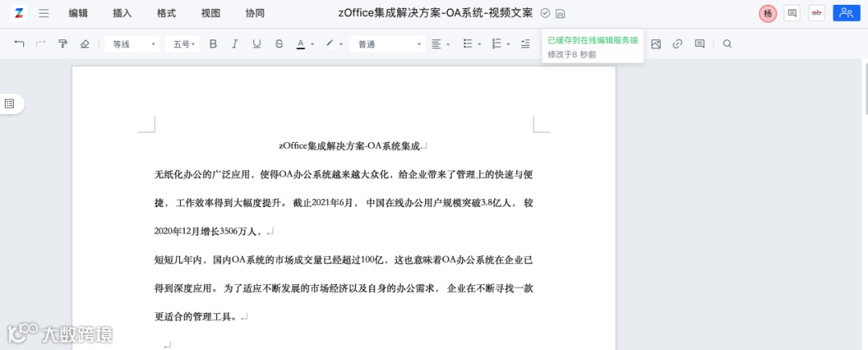Screen dimensions: 868x350
Task: Apply the font color A
Action: pos(301,43)
